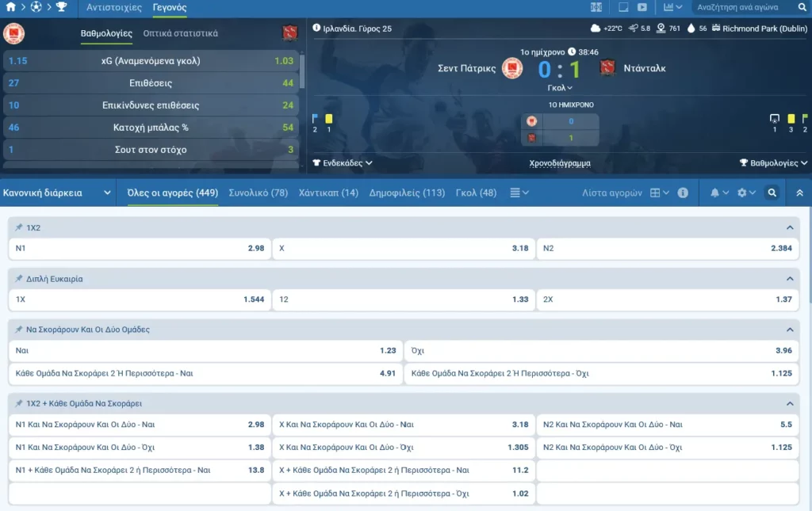This screenshot has height=511, width=812.
Task: Select the Όλες οι αγορές (449) tab
Action: (x=172, y=193)
